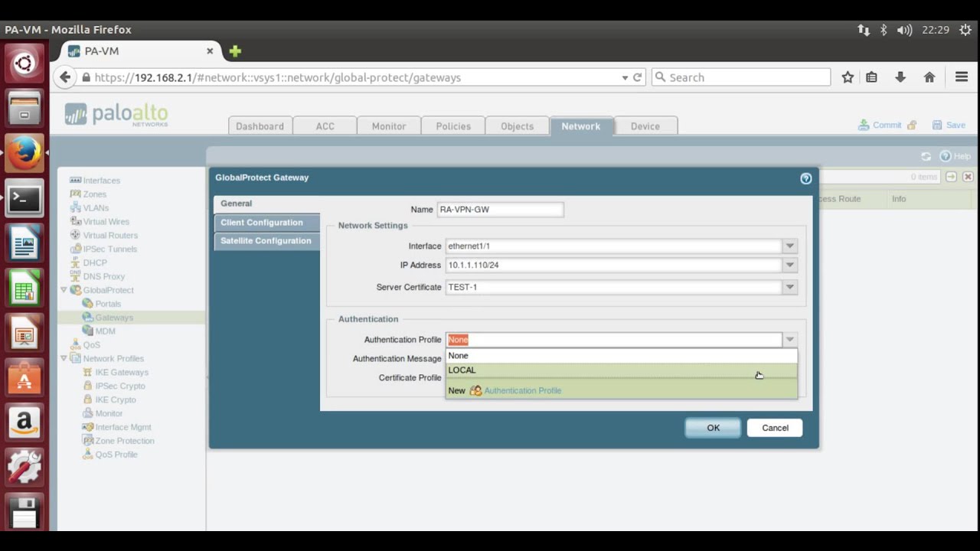
Task: Open the sound volume indicator
Action: click(x=904, y=30)
